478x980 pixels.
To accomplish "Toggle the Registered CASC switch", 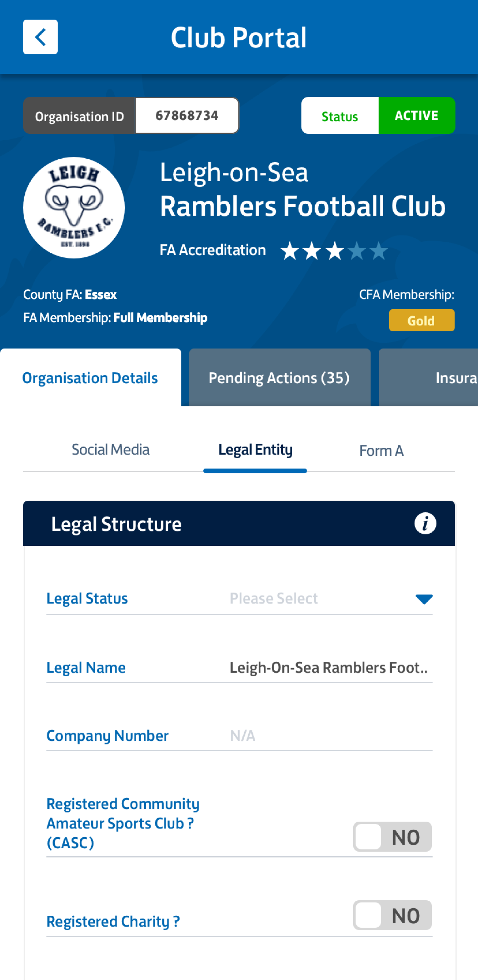I will (x=392, y=837).
